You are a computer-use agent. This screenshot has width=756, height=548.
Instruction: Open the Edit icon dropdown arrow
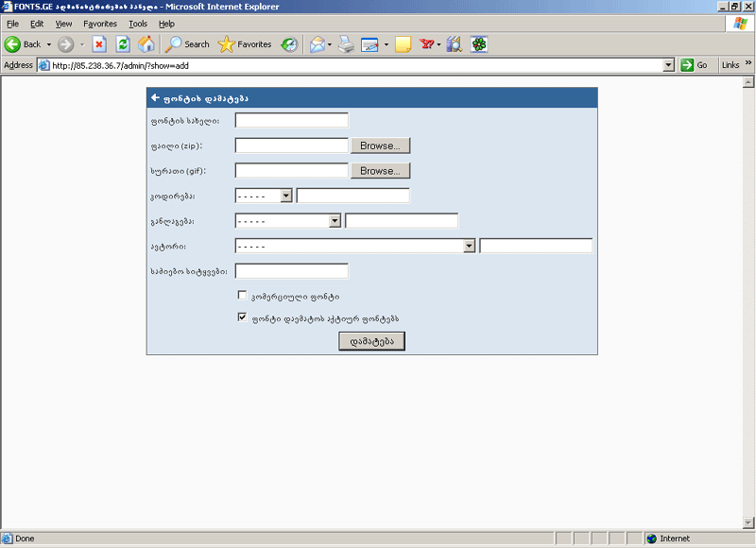(x=387, y=44)
